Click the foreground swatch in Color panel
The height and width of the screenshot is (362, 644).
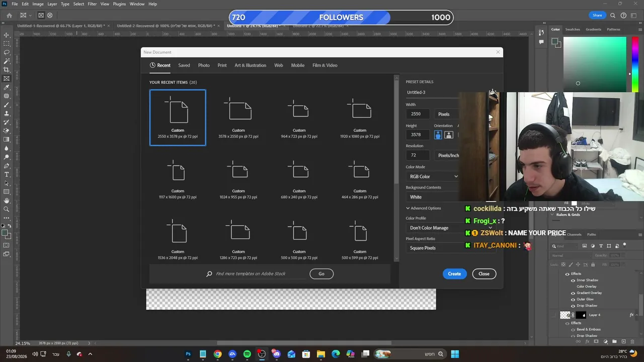pyautogui.click(x=555, y=42)
